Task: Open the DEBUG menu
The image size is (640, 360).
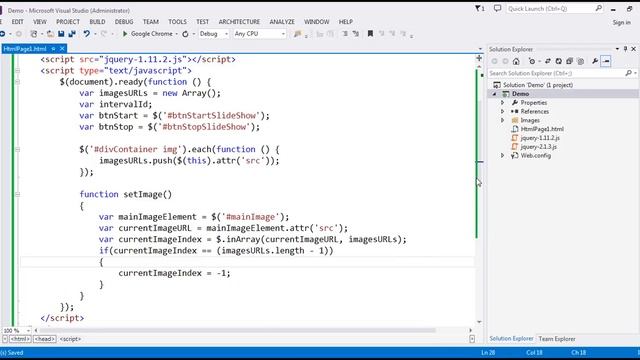Action: coord(124,22)
